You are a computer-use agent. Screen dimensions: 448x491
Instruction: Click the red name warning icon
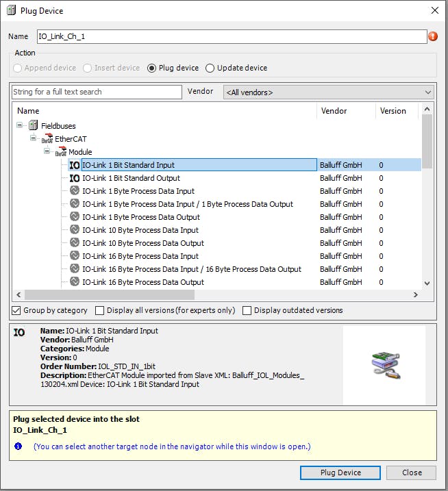click(x=433, y=36)
